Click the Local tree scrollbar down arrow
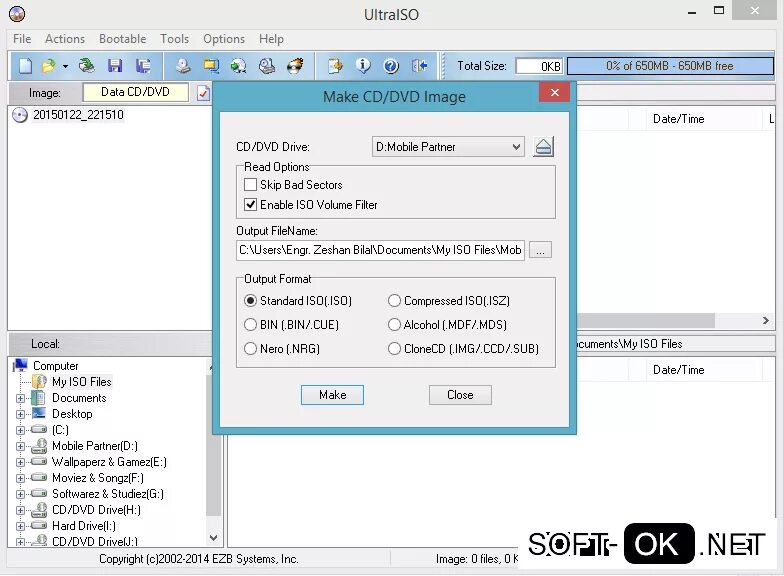This screenshot has height=576, width=784. [214, 538]
